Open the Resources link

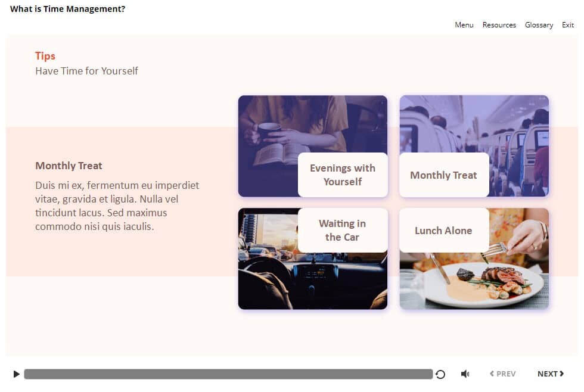(x=499, y=25)
